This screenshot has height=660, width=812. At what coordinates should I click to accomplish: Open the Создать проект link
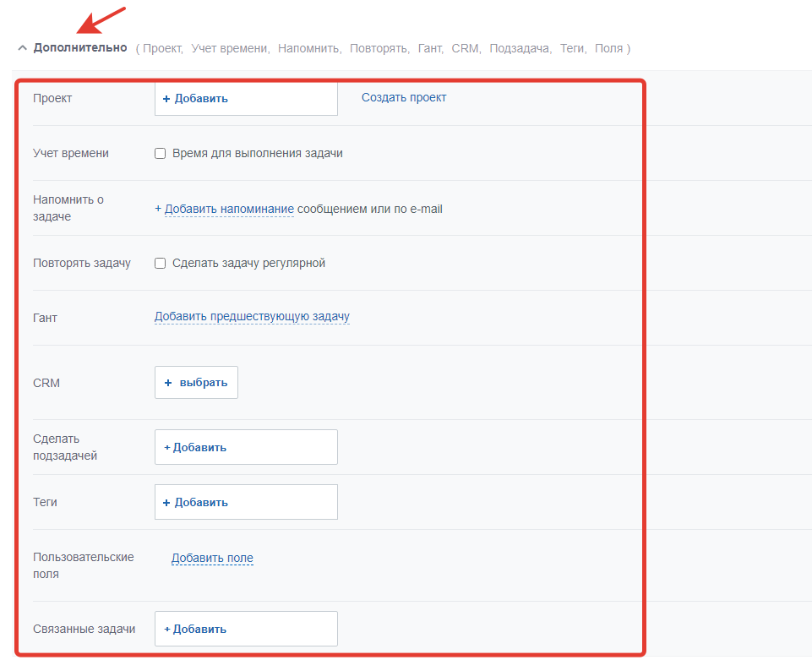[404, 97]
